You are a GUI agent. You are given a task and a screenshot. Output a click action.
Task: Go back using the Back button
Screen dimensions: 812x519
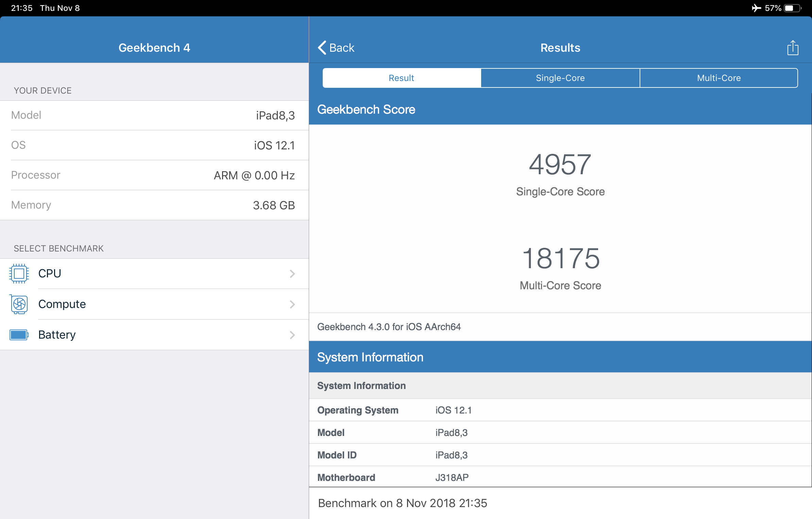[x=336, y=48]
